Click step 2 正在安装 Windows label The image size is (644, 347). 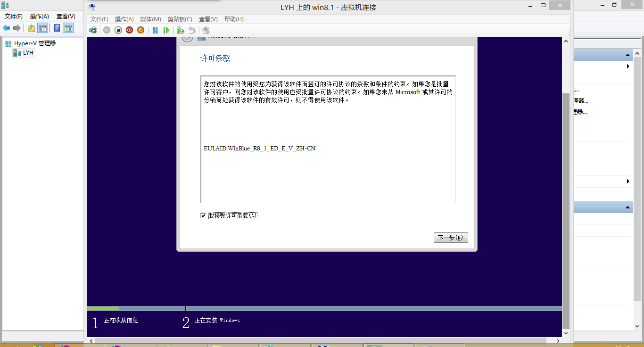pos(217,321)
